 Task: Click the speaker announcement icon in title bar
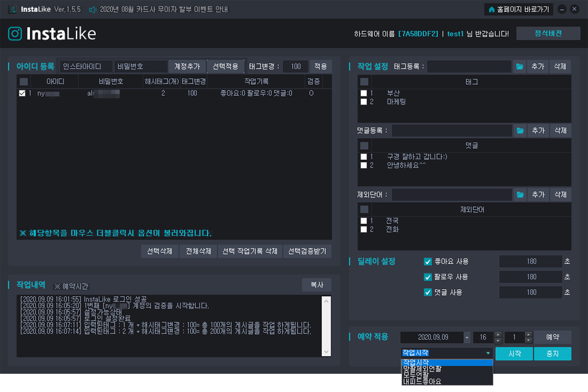pos(92,9)
